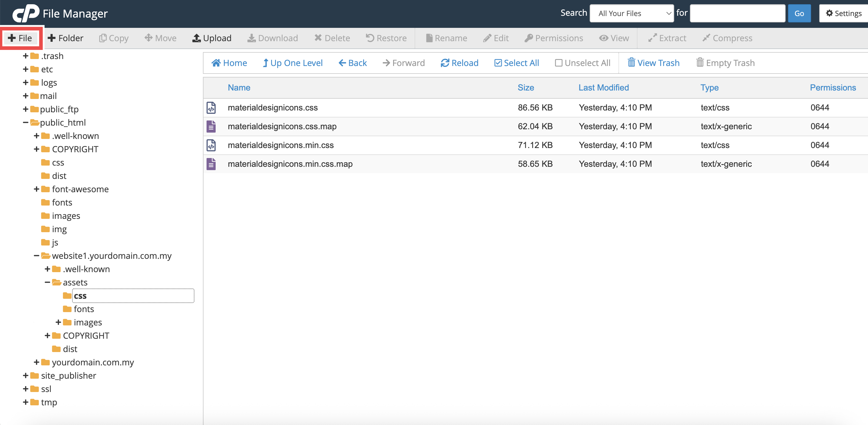Click the file icon of materialdesignicons.css
The height and width of the screenshot is (425, 868).
coord(211,108)
